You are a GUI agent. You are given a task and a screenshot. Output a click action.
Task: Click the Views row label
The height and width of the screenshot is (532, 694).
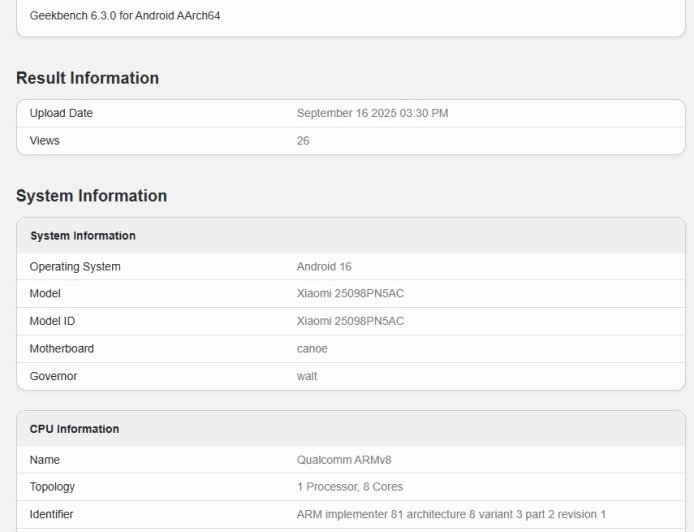(x=45, y=141)
